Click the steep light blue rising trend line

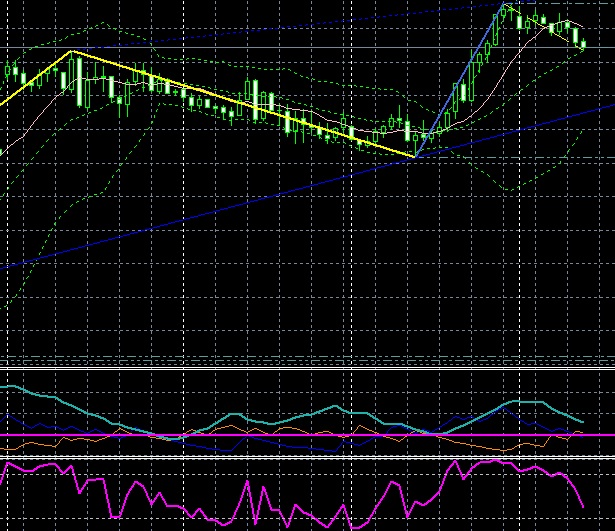point(460,81)
